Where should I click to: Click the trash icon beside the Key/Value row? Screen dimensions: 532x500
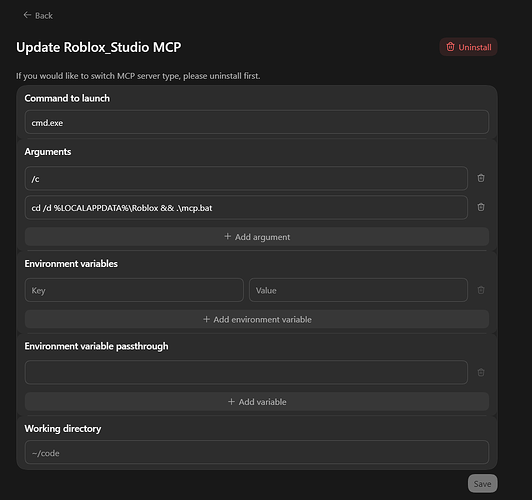click(x=481, y=290)
